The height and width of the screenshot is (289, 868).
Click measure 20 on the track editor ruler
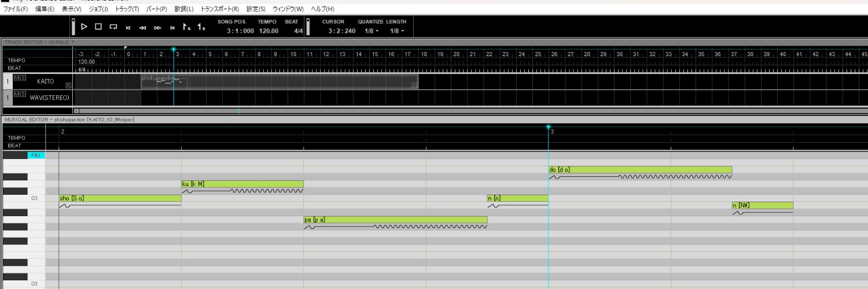[457, 54]
